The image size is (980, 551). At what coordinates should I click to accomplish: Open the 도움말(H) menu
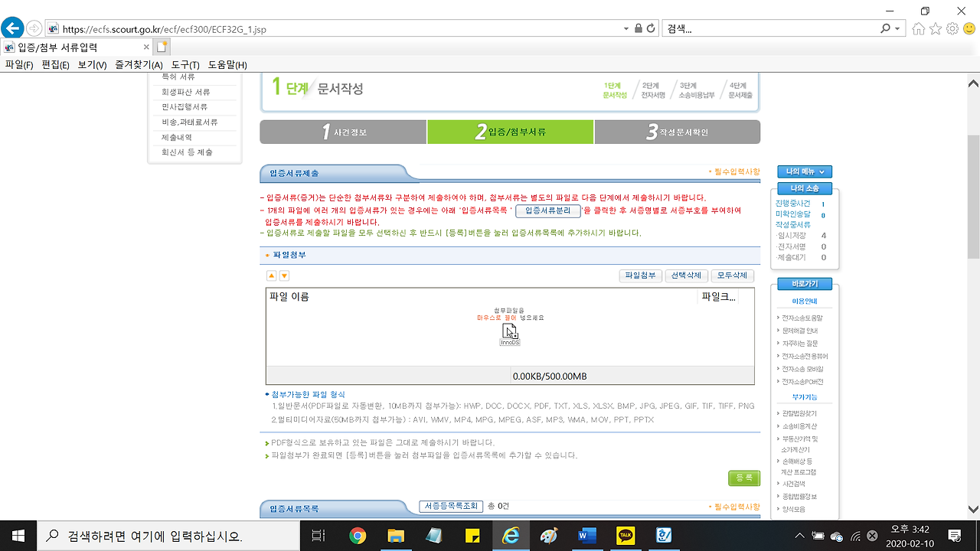coord(227,65)
